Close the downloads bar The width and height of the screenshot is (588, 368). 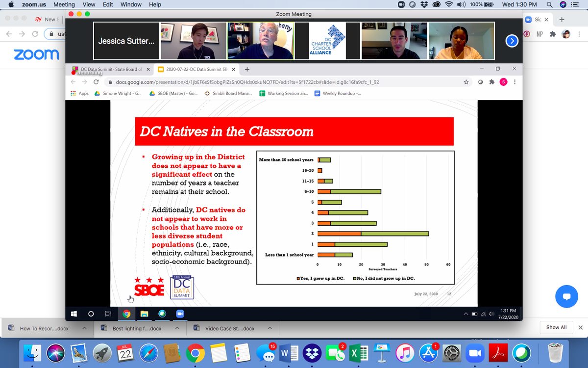581,327
